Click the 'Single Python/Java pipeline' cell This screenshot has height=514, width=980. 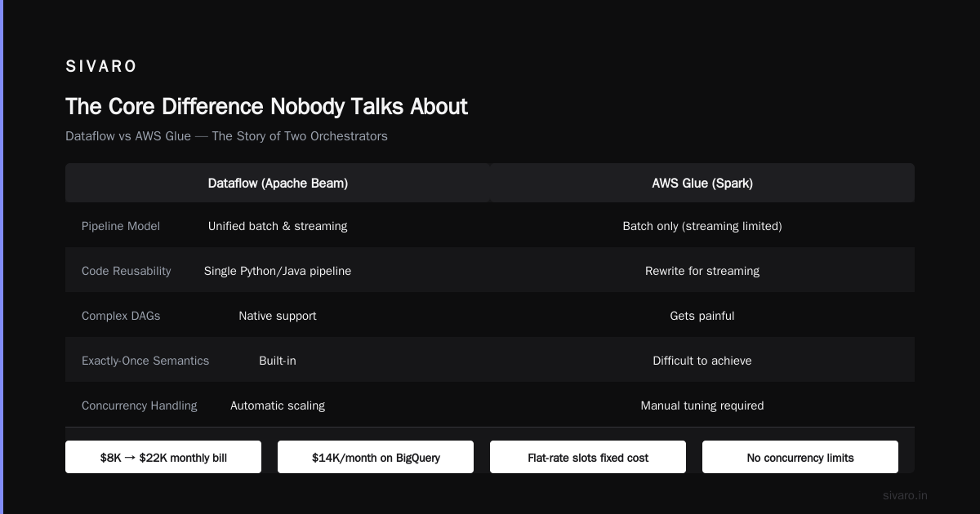click(x=278, y=271)
